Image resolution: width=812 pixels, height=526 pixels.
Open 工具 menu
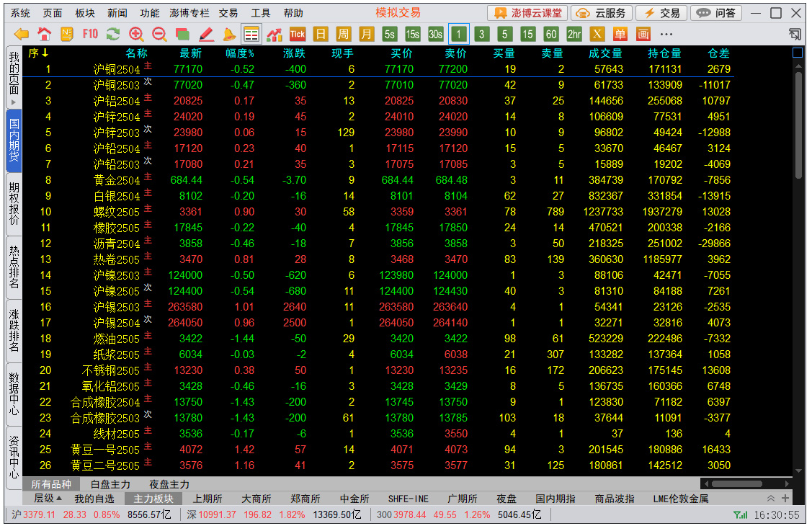coord(261,13)
